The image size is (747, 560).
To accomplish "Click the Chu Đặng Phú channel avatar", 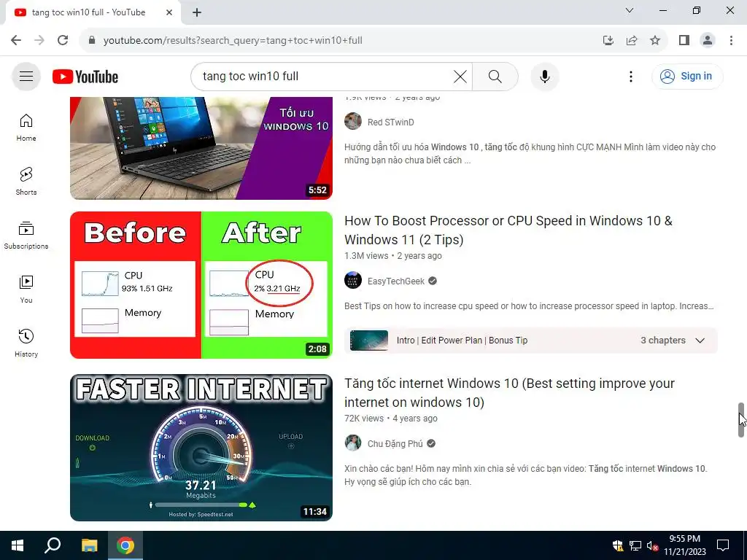I will tap(353, 443).
